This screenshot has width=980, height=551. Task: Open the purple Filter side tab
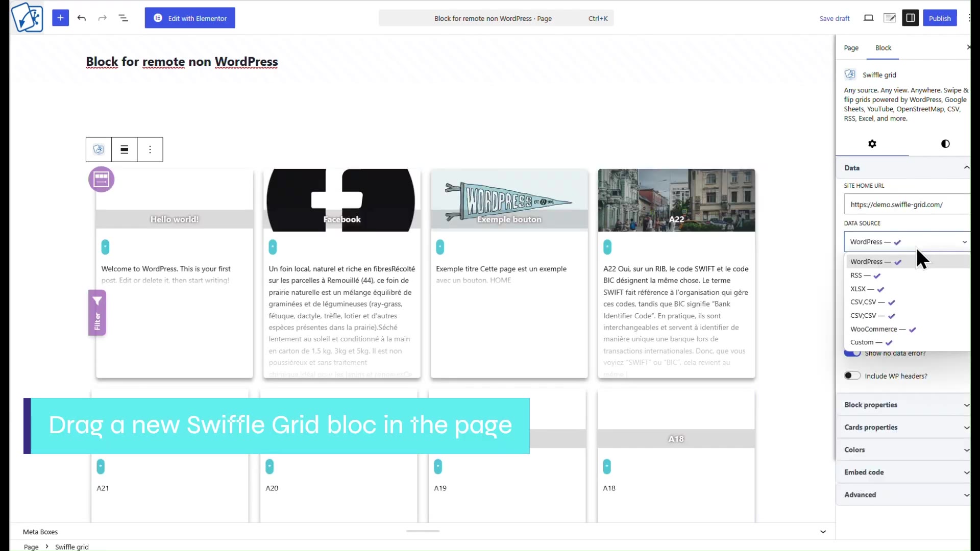pos(97,313)
